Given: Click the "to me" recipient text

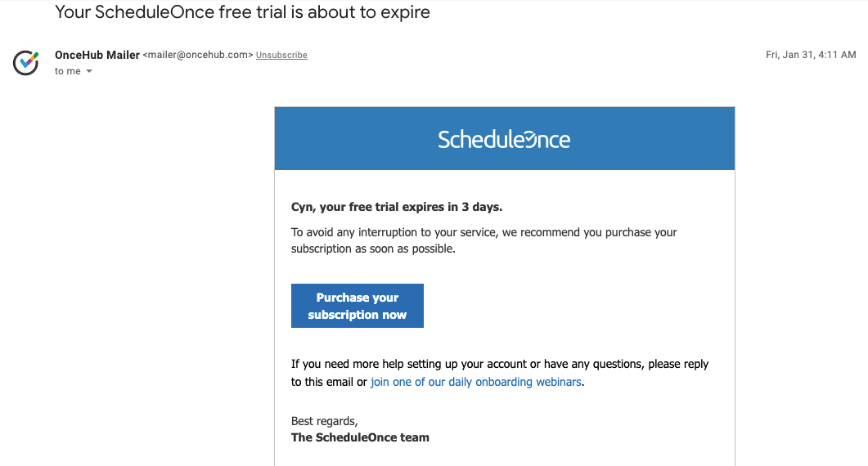Looking at the screenshot, I should (x=68, y=72).
